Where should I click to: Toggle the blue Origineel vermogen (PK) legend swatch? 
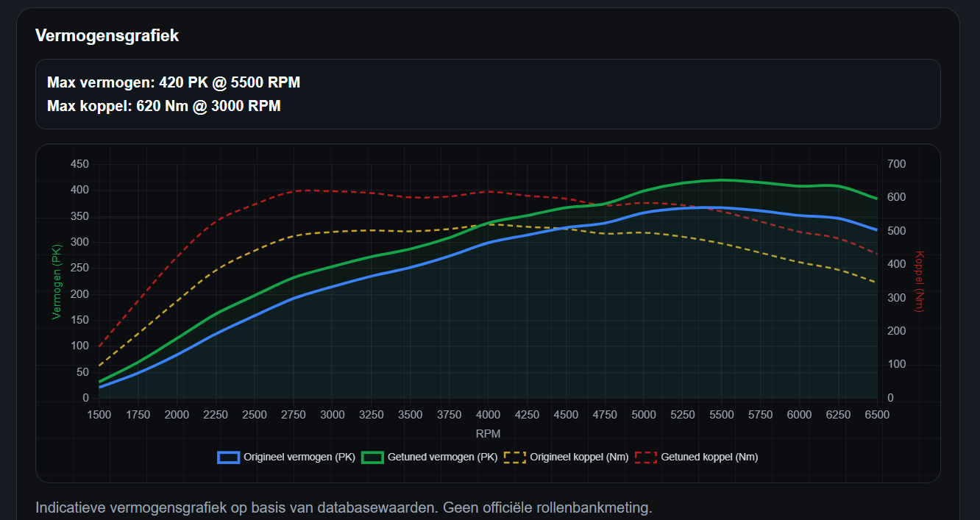[229, 457]
